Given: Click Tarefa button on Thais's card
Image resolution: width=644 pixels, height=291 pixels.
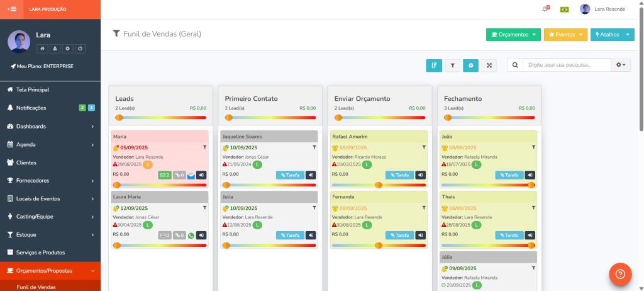Looking at the screenshot, I should (509, 236).
